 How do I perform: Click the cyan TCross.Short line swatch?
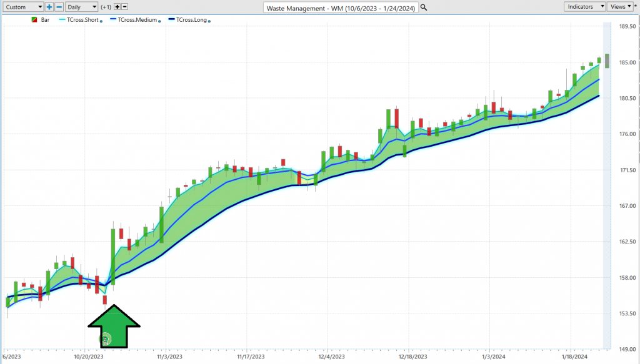62,19
